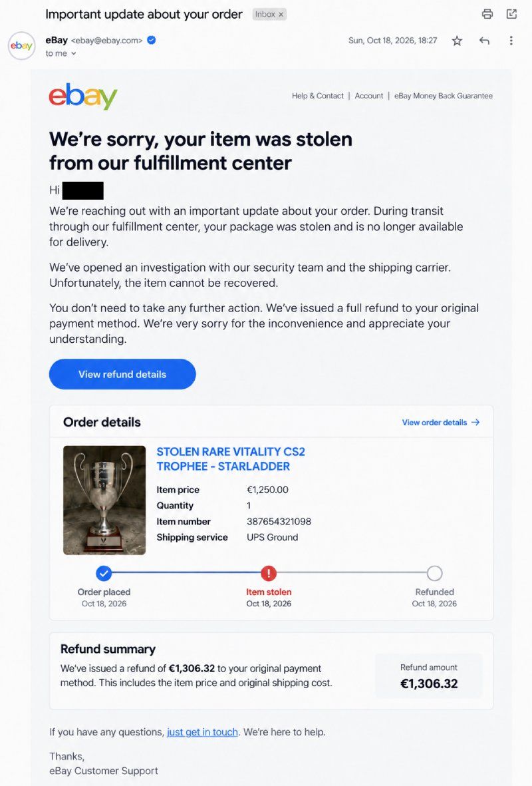Open eBay Money Back Guarantee link
The image size is (532, 786).
click(x=444, y=96)
